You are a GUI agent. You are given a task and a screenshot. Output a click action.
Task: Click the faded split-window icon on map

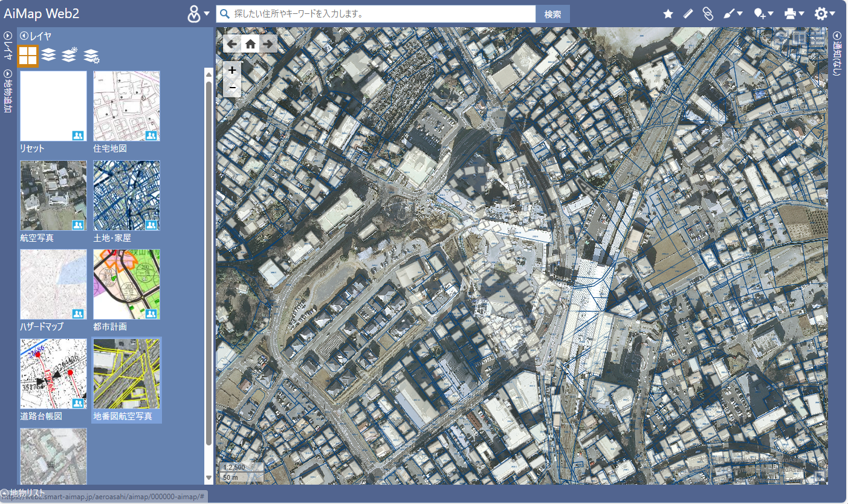point(800,38)
